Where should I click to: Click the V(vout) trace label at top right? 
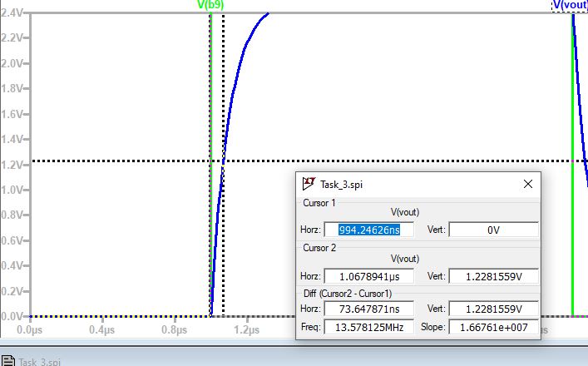pos(570,5)
